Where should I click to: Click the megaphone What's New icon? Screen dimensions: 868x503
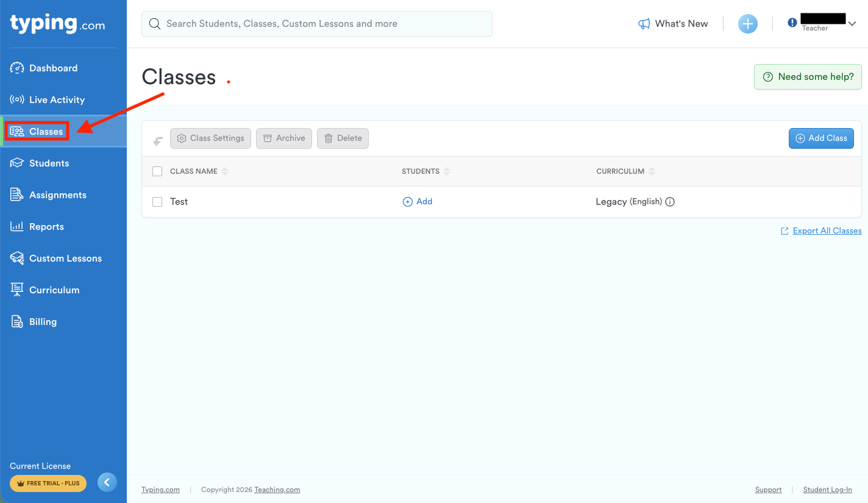point(644,24)
